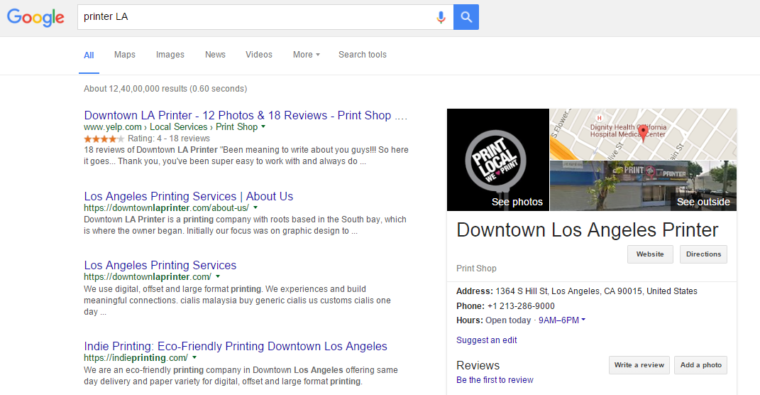Click the Google logo
The height and width of the screenshot is (395, 760).
pos(35,17)
